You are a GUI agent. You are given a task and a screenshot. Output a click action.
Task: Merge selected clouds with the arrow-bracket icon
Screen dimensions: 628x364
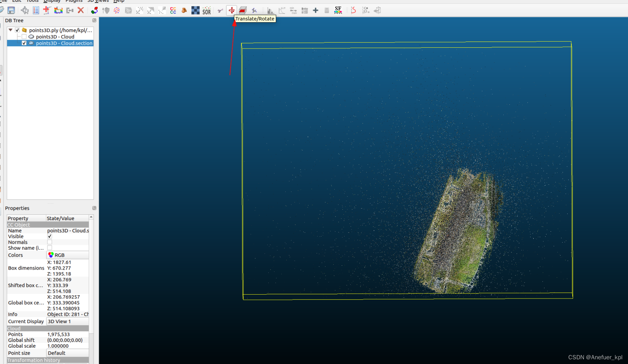tap(70, 10)
